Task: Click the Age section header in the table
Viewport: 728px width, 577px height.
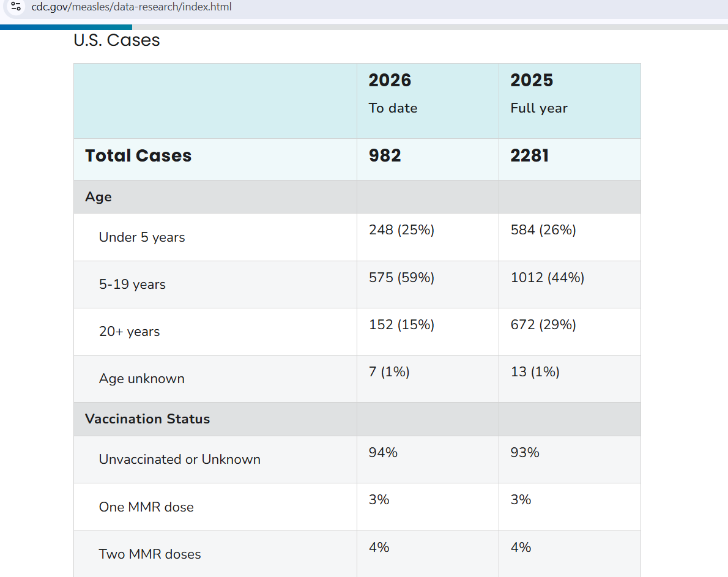Action: click(98, 196)
